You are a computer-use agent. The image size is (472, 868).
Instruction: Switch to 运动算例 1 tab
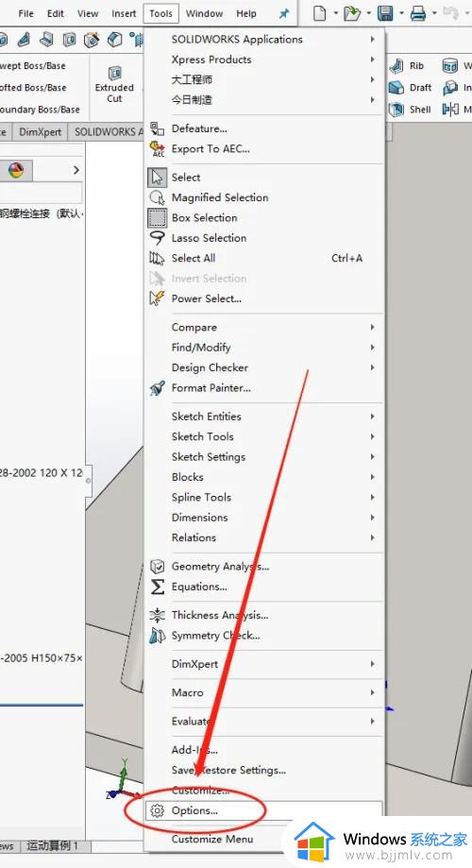(53, 846)
